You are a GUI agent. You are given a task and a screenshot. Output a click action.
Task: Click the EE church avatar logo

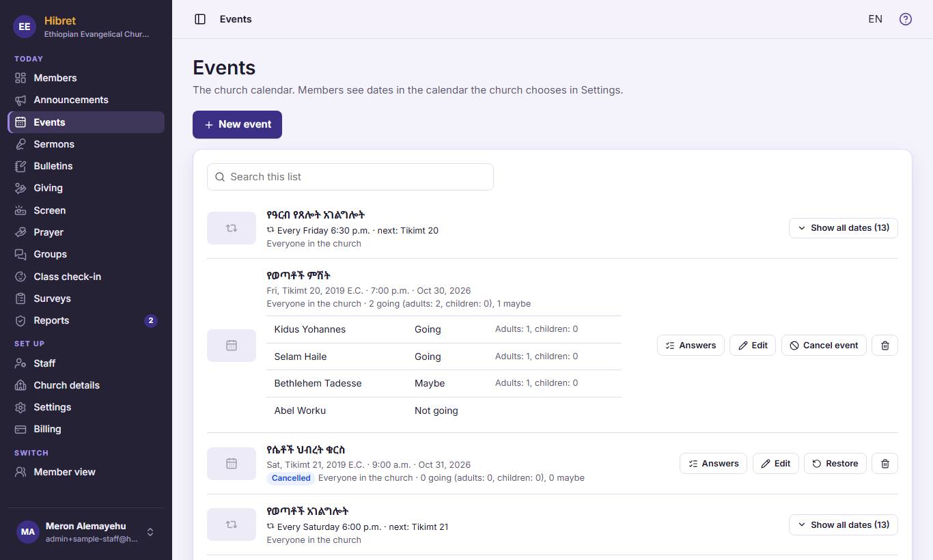(25, 27)
